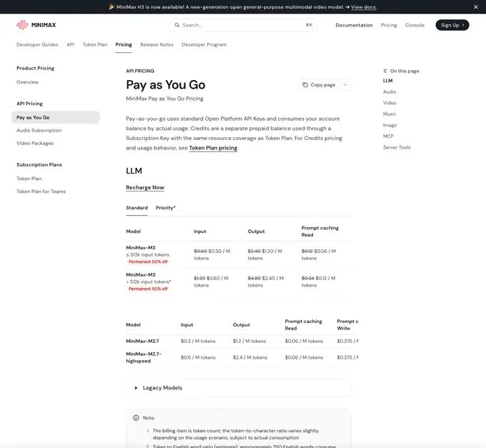Click the copy page icon
Screen dimensions: 486x448
click(x=305, y=85)
